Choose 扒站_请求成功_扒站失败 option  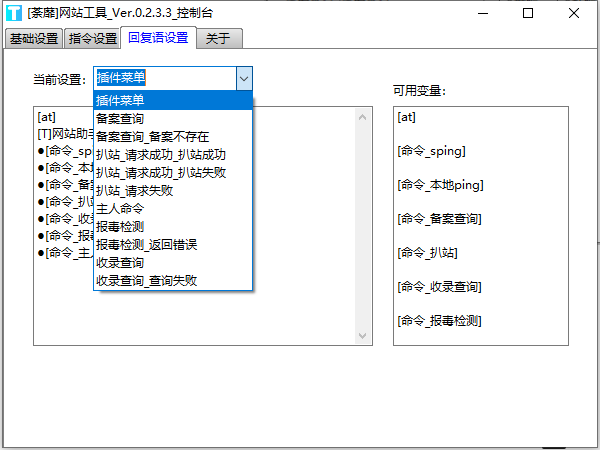[160, 172]
